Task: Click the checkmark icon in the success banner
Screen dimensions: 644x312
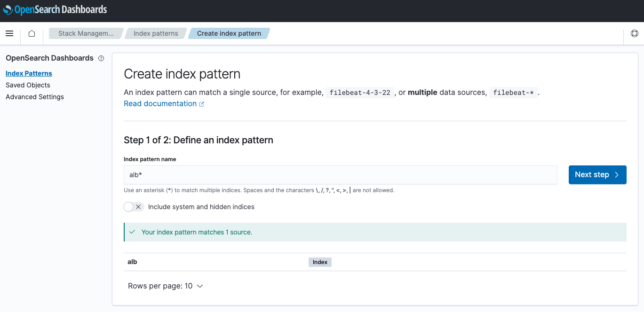Action: (132, 232)
